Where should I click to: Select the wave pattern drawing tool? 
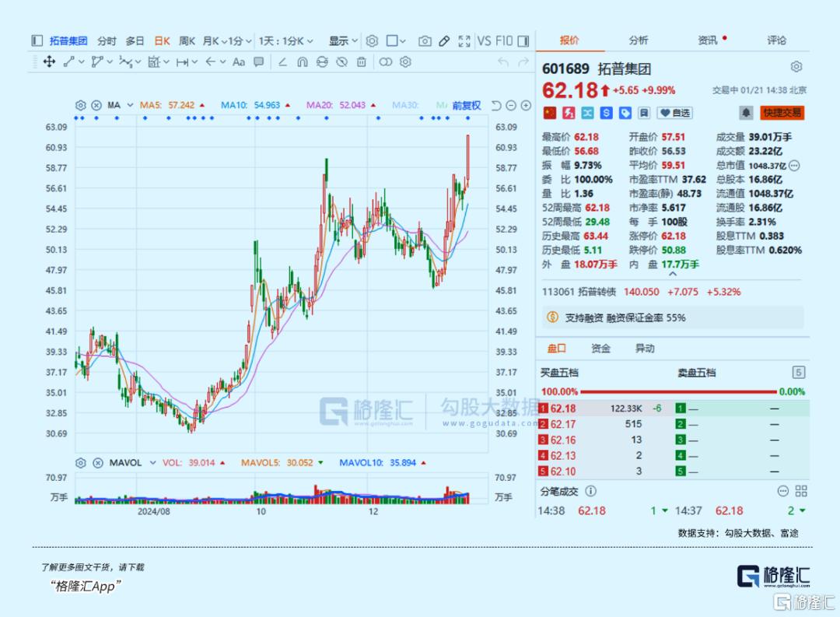pos(125,62)
